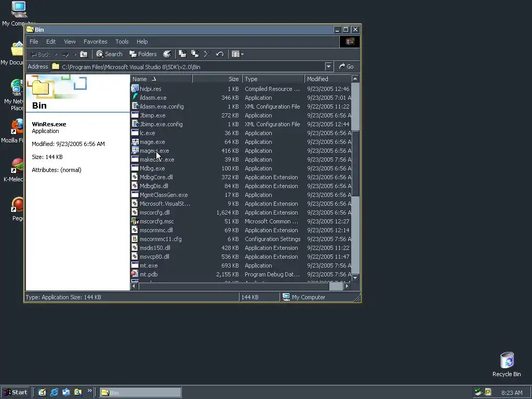Viewport: 532px width, 399px height.
Task: Expand the Address bar dropdown
Action: coord(328,66)
